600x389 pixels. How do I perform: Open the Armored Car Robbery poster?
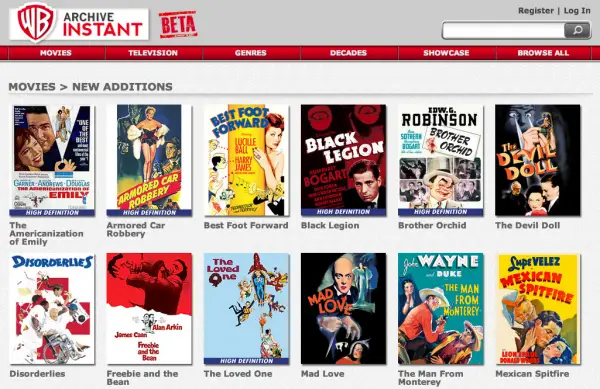149,160
